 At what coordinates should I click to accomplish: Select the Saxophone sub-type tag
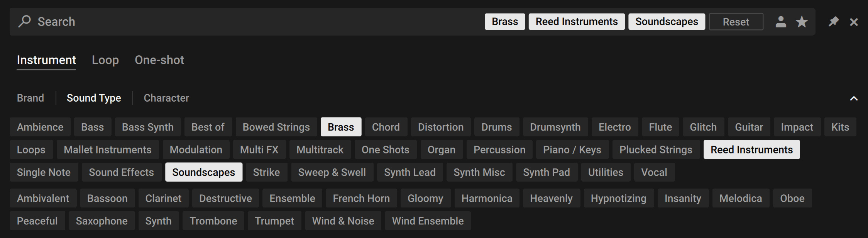pos(102,221)
